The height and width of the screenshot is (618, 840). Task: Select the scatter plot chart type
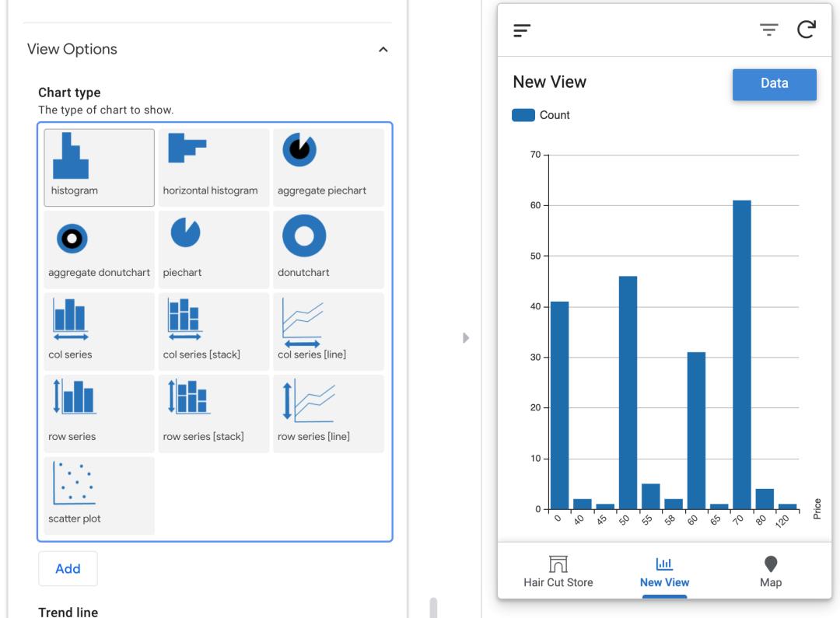tap(99, 496)
